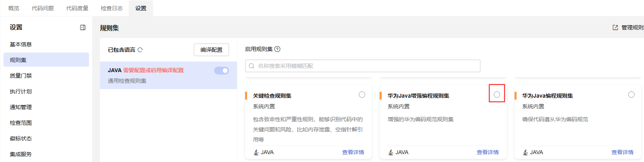Select the 华为Java编程规则集 radio button

pyautogui.click(x=631, y=95)
